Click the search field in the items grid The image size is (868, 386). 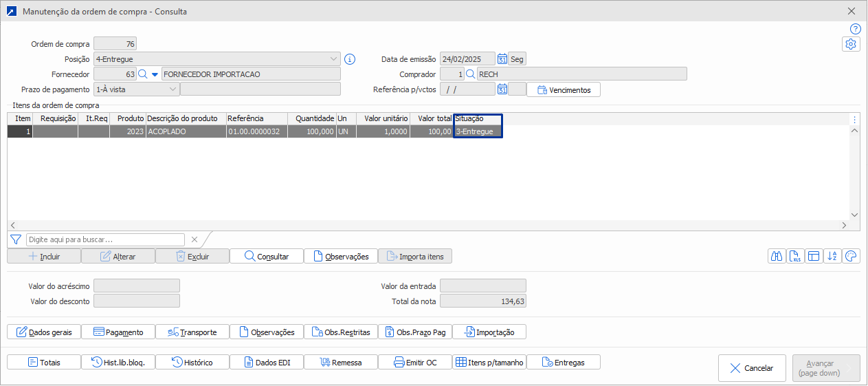105,239
